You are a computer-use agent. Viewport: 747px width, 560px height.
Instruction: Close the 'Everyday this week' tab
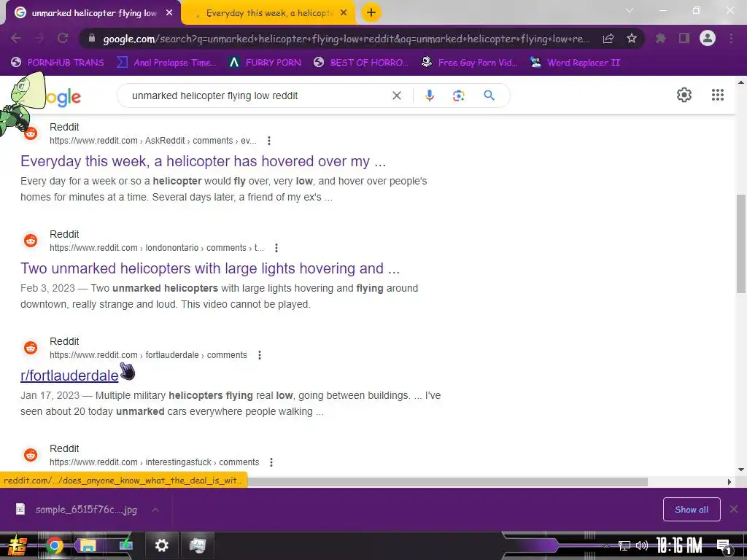pyautogui.click(x=344, y=13)
